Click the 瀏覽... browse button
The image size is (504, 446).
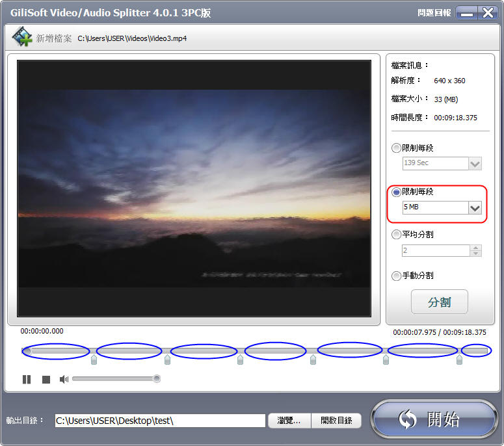(x=289, y=421)
